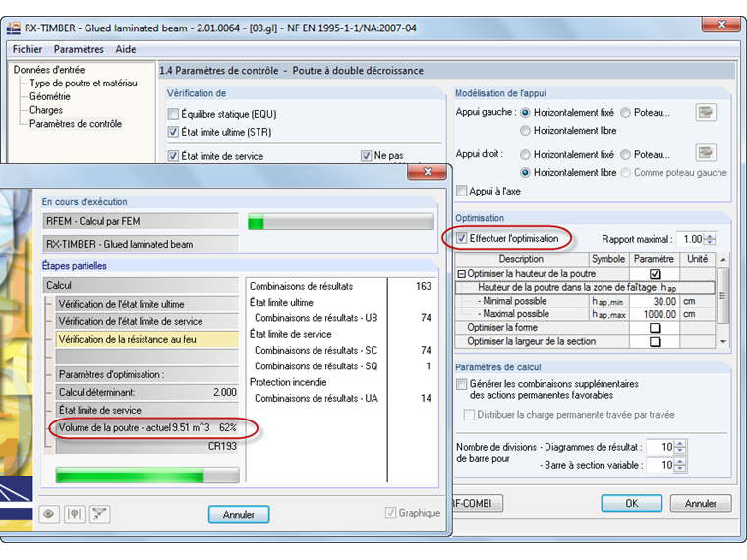This screenshot has height=560, width=747.
Task: Enable Optimiser la forme checkbox
Action: click(655, 328)
